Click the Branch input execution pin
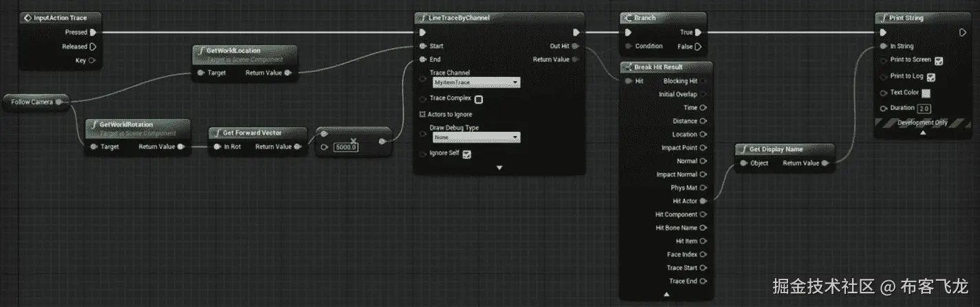 [628, 32]
